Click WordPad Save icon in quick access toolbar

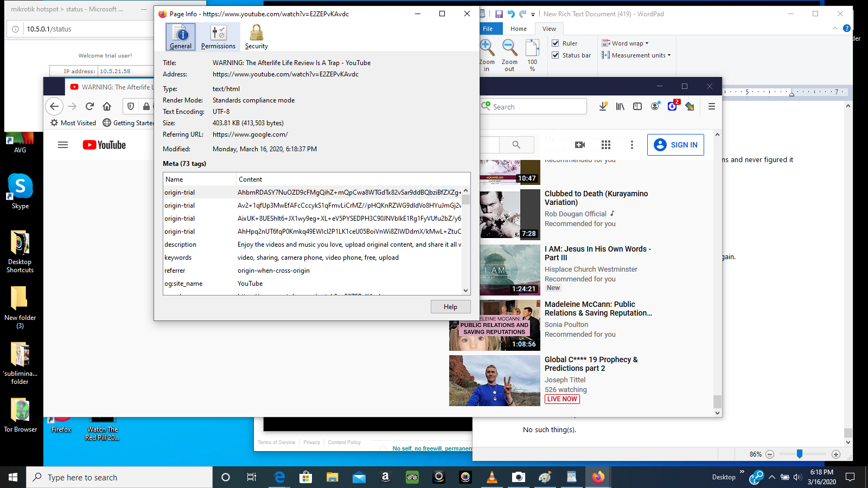(499, 14)
